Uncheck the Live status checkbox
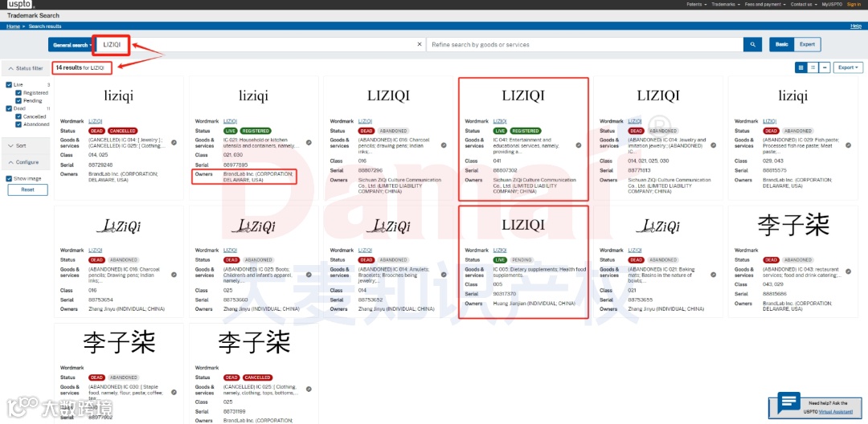 pyautogui.click(x=9, y=84)
